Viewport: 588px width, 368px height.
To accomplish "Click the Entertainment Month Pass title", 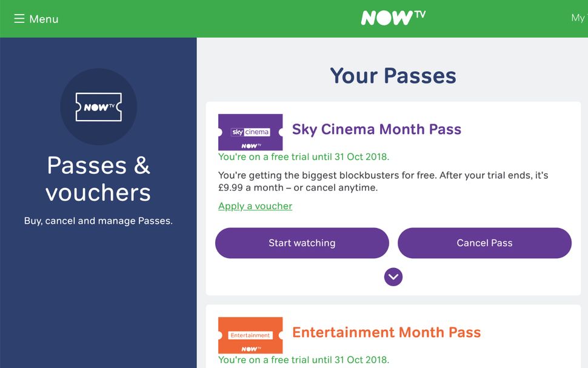I will [387, 332].
